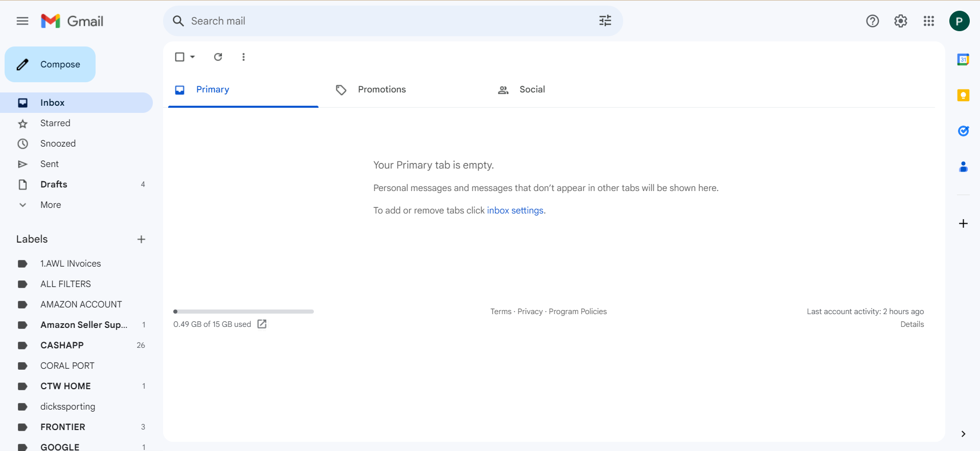
Task: Open the Google apps grid
Action: (929, 21)
